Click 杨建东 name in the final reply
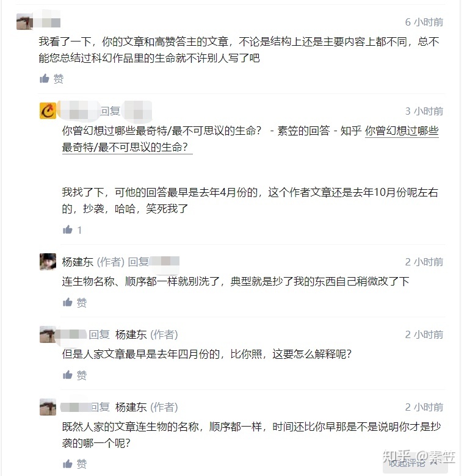 131,407
